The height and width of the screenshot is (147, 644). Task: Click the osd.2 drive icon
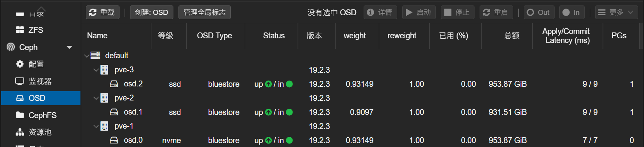click(x=114, y=84)
